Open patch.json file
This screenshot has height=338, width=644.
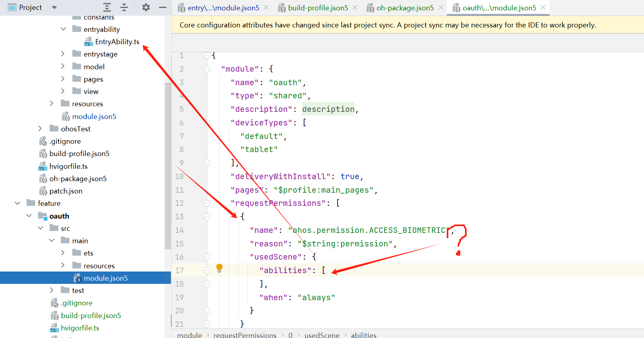(x=66, y=191)
